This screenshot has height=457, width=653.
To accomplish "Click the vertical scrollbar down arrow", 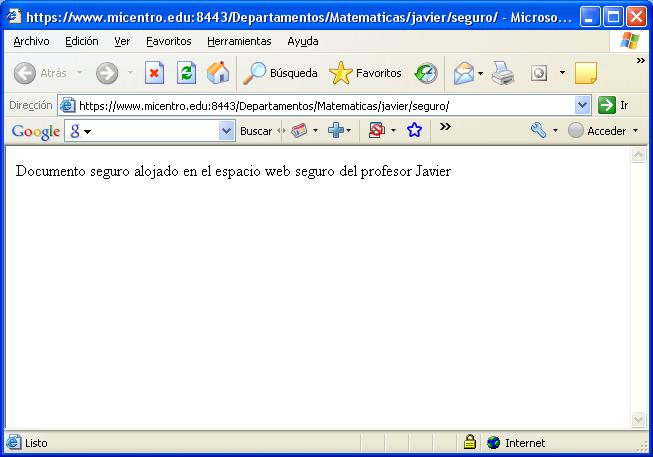I will click(639, 420).
